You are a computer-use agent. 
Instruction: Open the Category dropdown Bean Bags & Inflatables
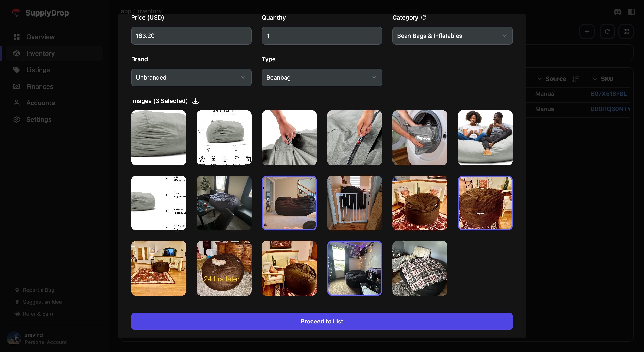tap(452, 36)
